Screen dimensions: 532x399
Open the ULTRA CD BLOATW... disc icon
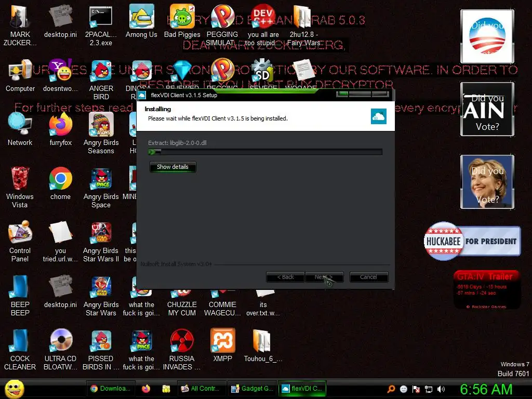[60, 349]
